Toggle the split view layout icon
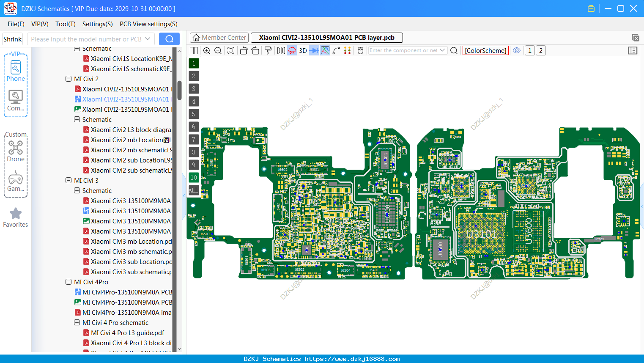Screen dimensions: 644x363 (x=194, y=51)
